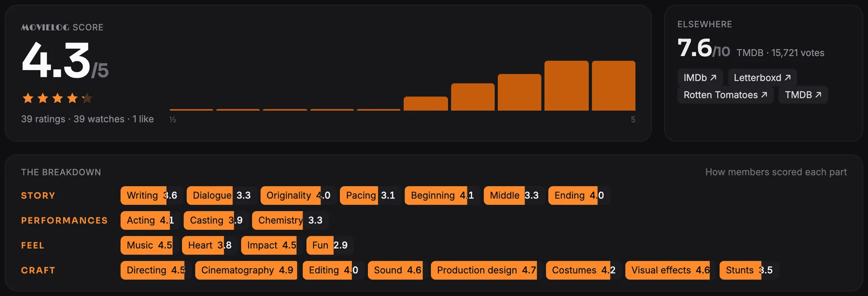Open the Rotten Tomatoes external link
The image size is (868, 296).
click(725, 95)
